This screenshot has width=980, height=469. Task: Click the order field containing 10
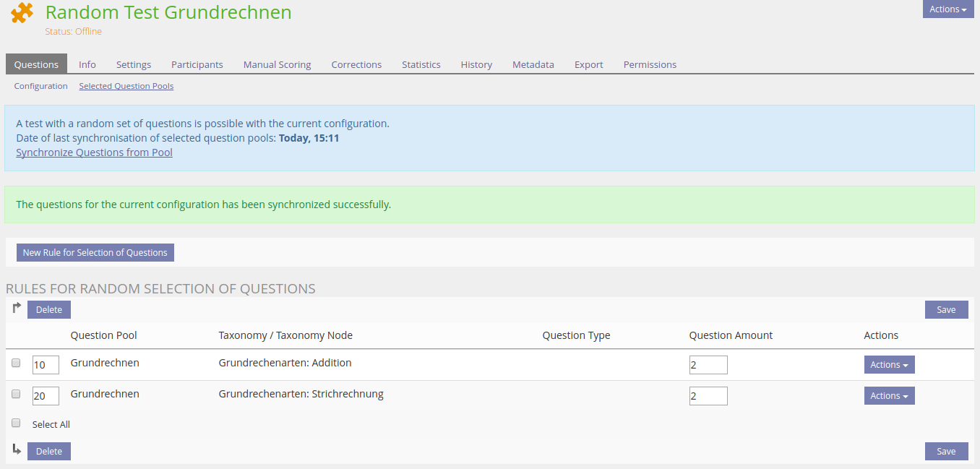46,365
